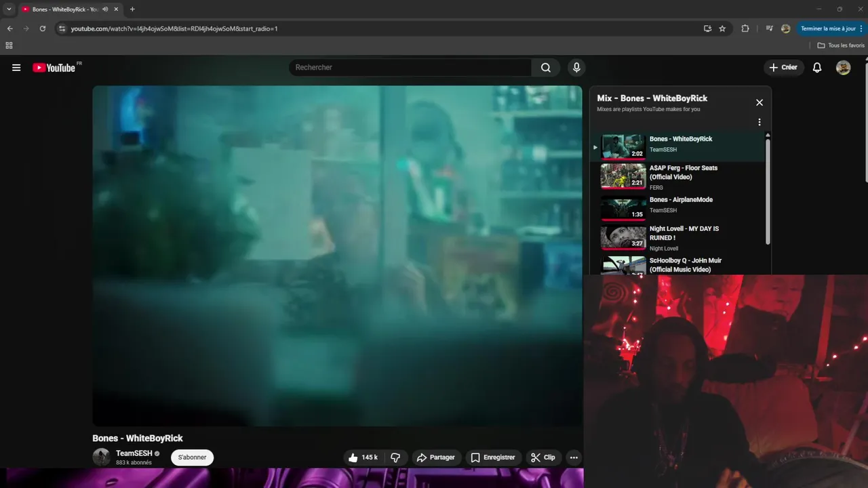The height and width of the screenshot is (488, 868).
Task: Click the Mix - Bones - WhiteBoyRick title
Action: (x=652, y=98)
